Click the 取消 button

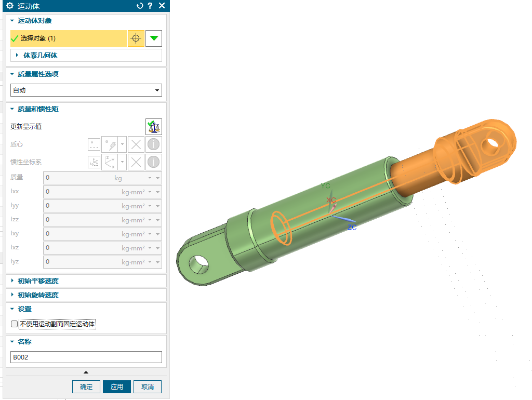pos(148,387)
